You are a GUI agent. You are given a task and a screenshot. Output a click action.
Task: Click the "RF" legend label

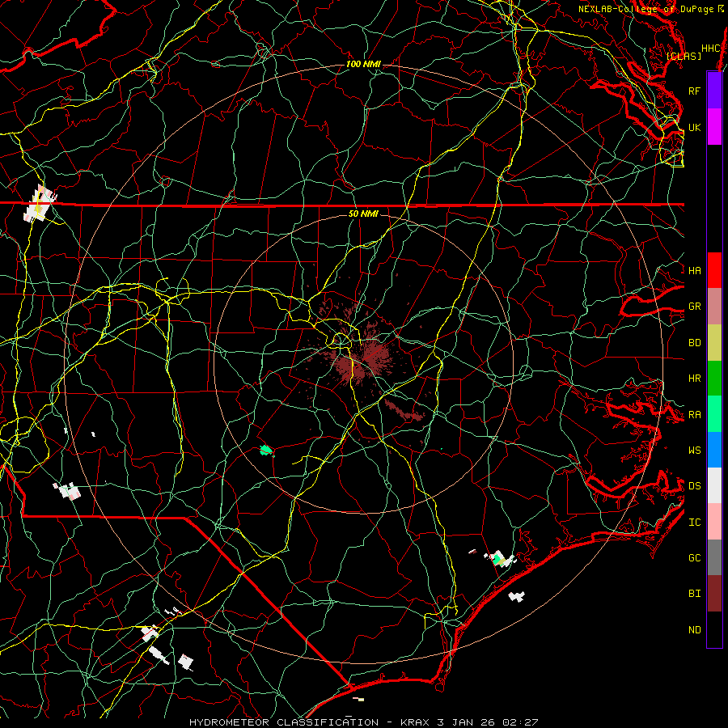click(694, 91)
